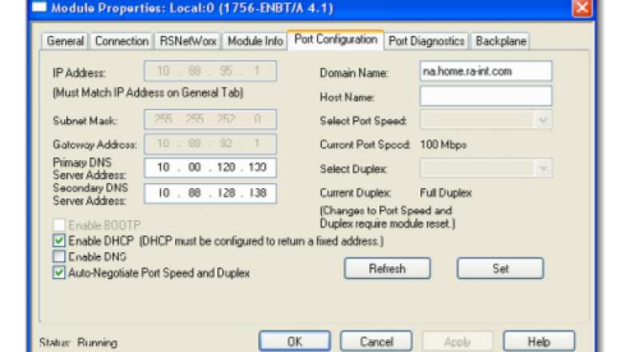644x352 pixels.
Task: Click the IP Address field
Action: 210,71
